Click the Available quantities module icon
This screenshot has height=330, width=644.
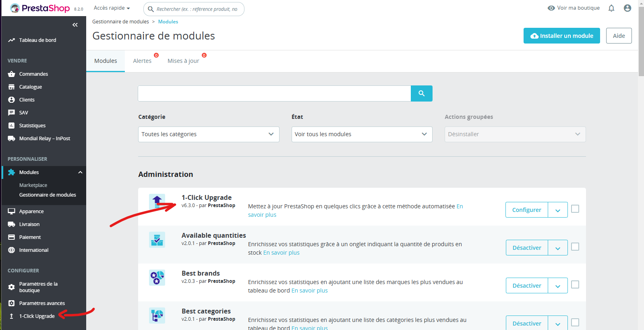(157, 239)
